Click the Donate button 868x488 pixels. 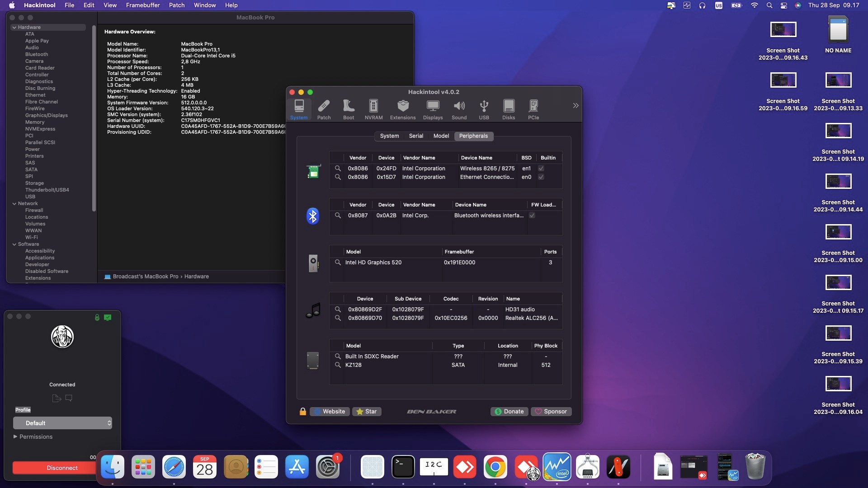click(x=509, y=412)
